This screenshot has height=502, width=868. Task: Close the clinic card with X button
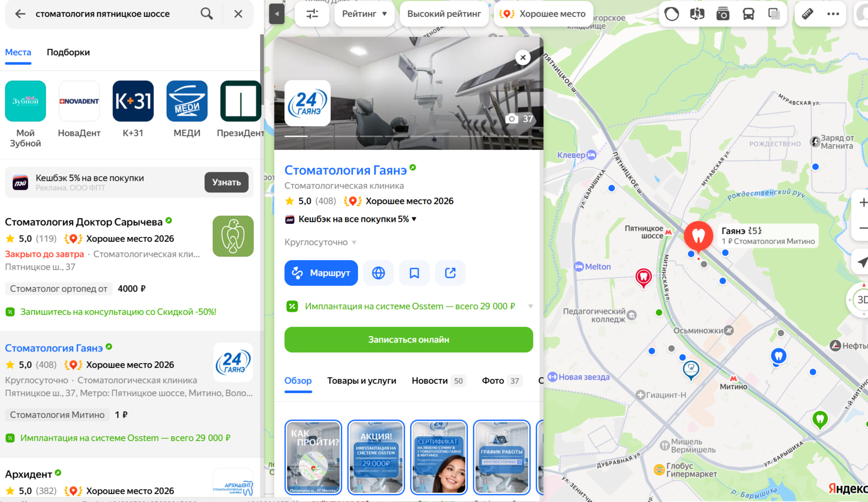523,57
